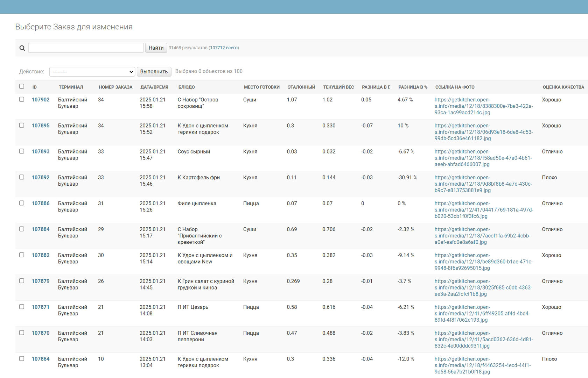This screenshot has height=378, width=588.
Task: Sort by Блюдо column header
Action: (187, 87)
